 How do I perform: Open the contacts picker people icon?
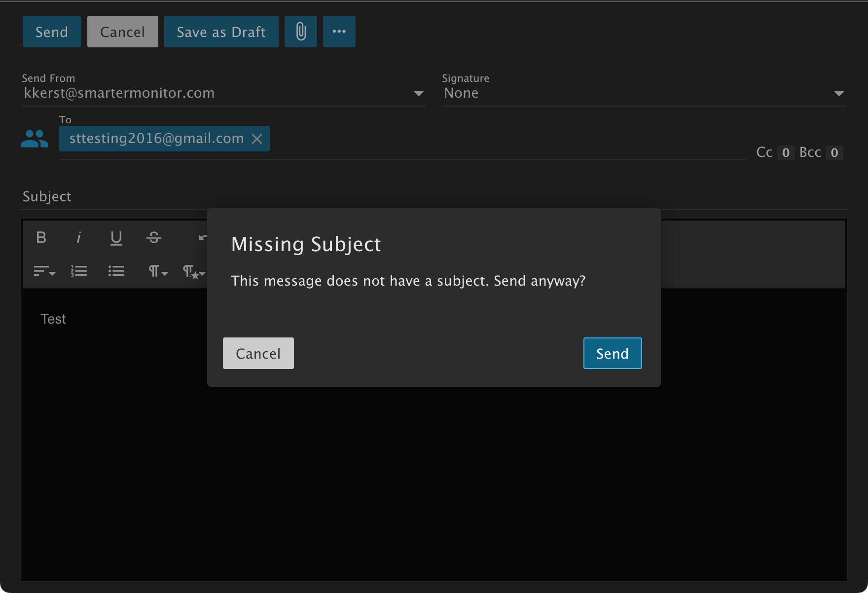point(35,139)
